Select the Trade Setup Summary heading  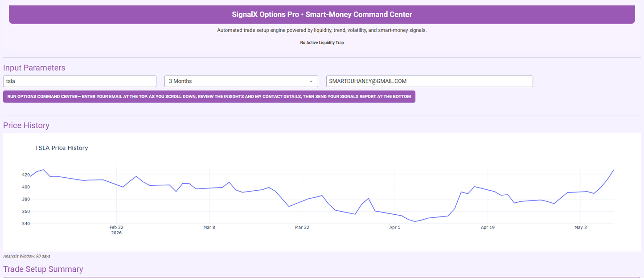tap(43, 269)
